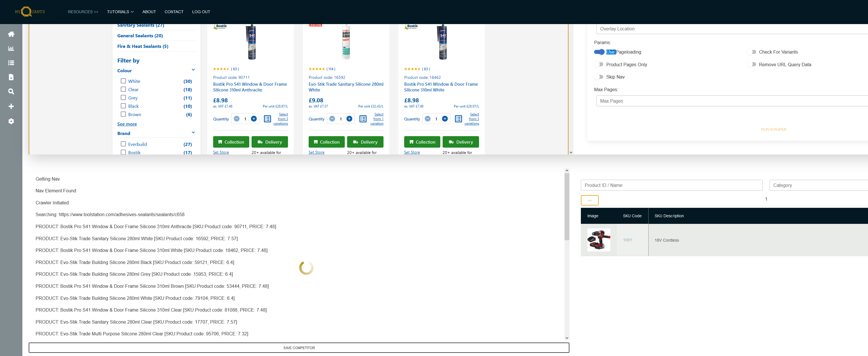Open the Resources menu
Viewport: 868px width, 356px height.
tap(83, 12)
